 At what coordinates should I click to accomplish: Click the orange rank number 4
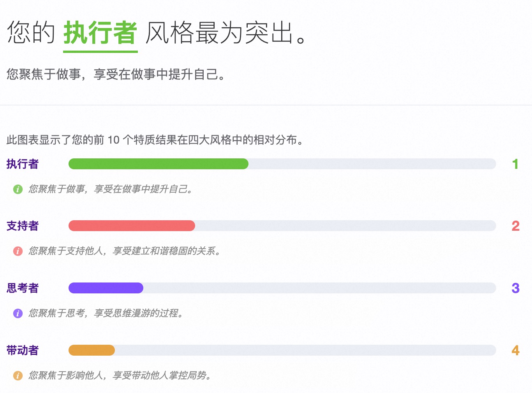(515, 351)
